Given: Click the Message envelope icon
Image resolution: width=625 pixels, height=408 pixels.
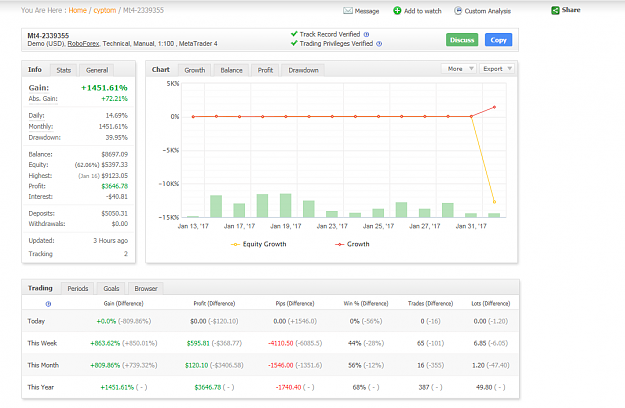Looking at the screenshot, I should (348, 11).
